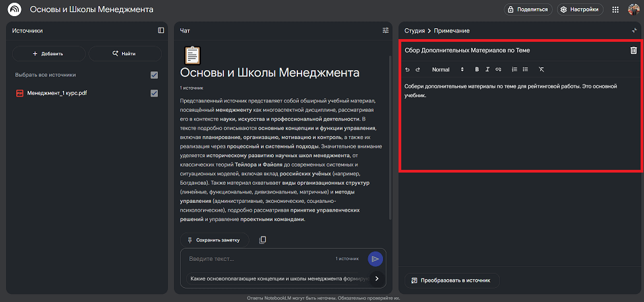Insert a link in the note

coord(498,69)
